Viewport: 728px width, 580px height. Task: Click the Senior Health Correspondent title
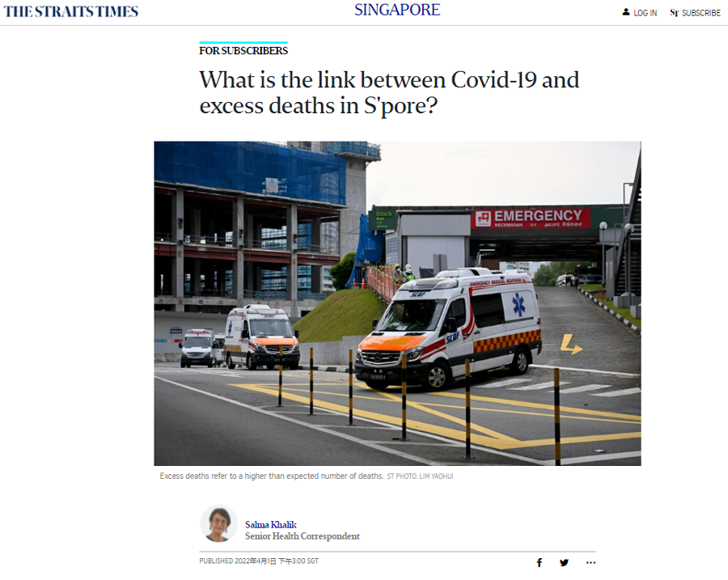click(x=303, y=536)
